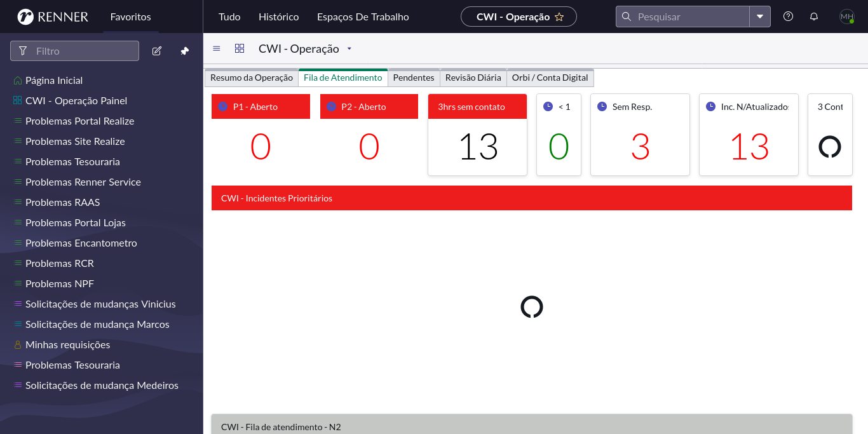Switch to the Pendentes tab

414,78
